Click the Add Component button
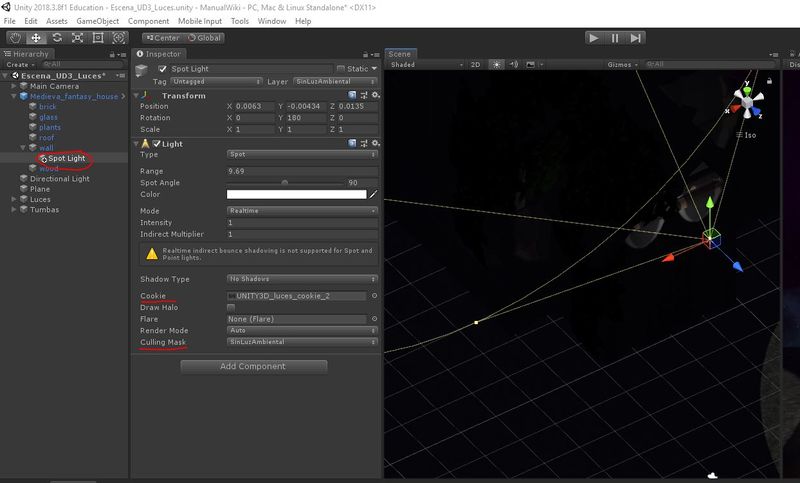Image resolution: width=800 pixels, height=483 pixels. 254,367
